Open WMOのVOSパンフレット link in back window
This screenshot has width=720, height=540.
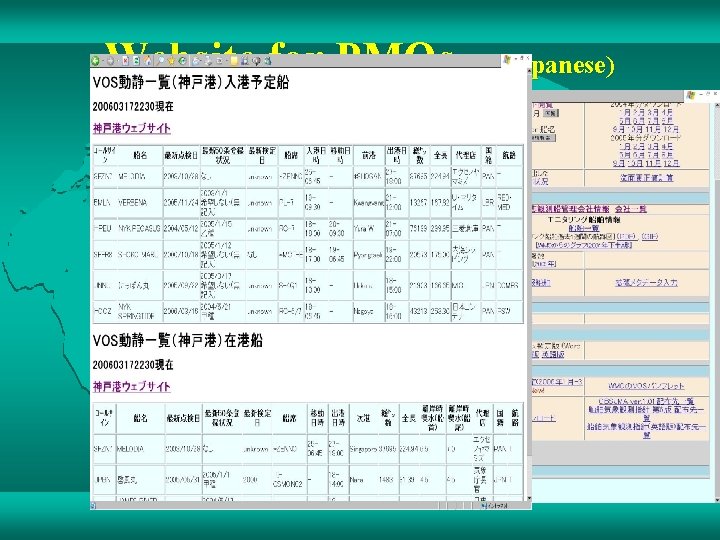click(x=646, y=386)
